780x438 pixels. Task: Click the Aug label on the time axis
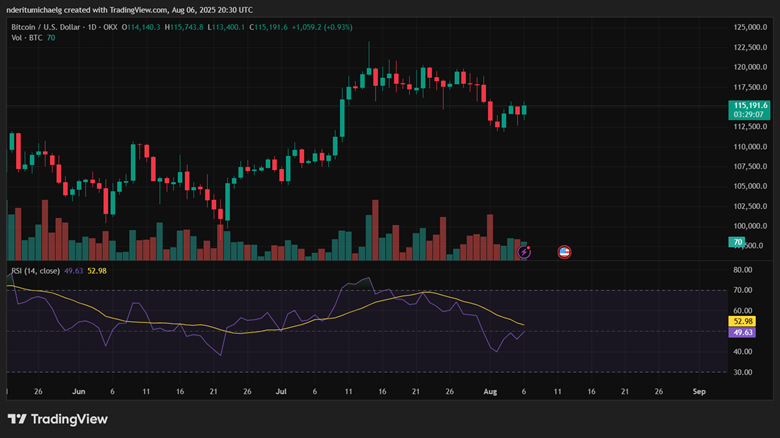click(x=487, y=392)
